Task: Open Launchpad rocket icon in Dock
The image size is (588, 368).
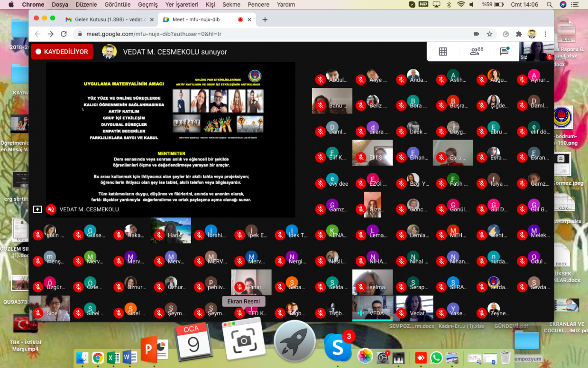Action: 295,341
